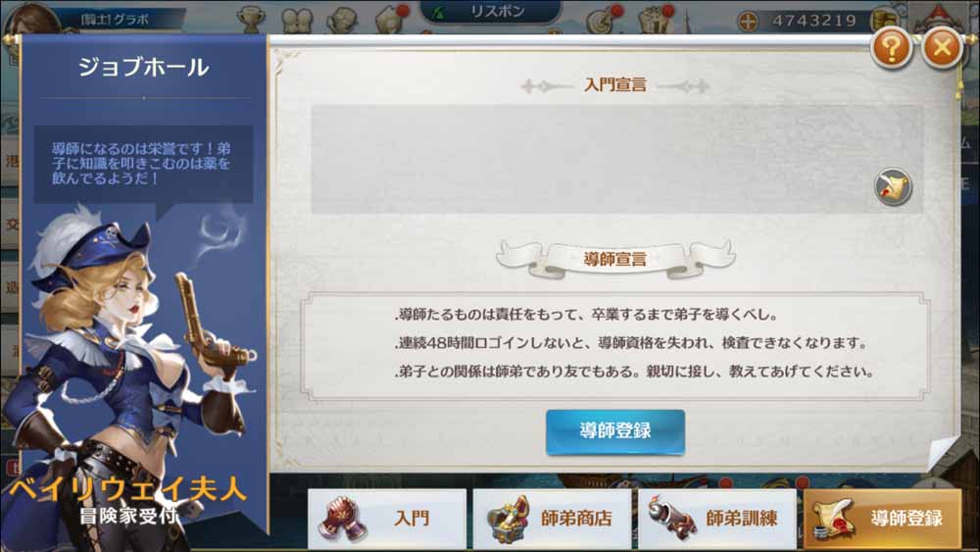The width and height of the screenshot is (980, 552).
Task: Click the gold coins stack icon
Action: [883, 21]
